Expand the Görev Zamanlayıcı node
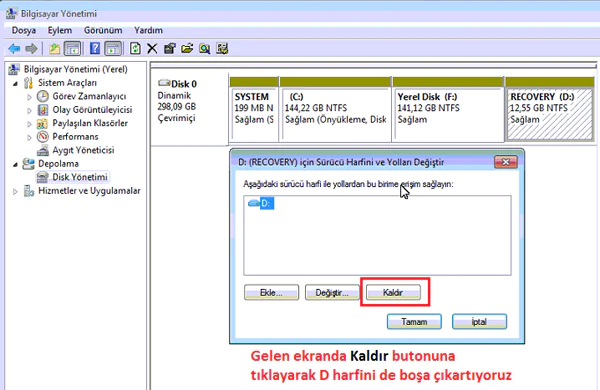Screen dimensions: 600x390 pos(29,97)
